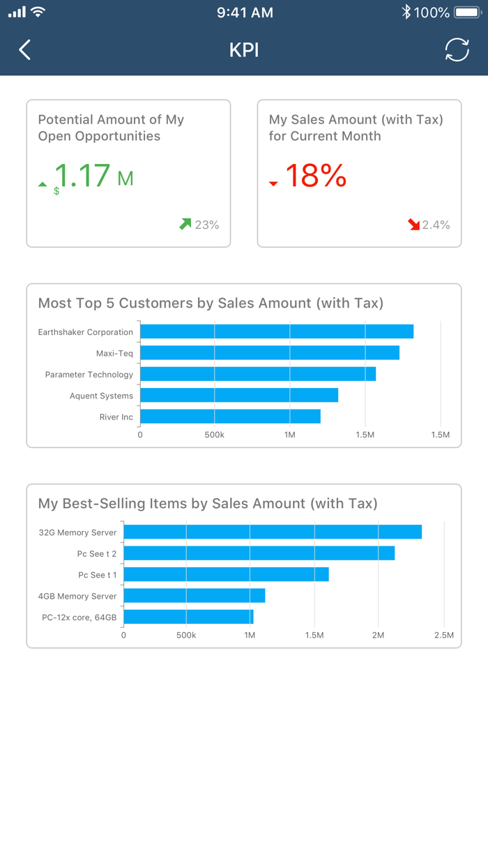Tap the back chevron in the navigation bar

pyautogui.click(x=24, y=50)
